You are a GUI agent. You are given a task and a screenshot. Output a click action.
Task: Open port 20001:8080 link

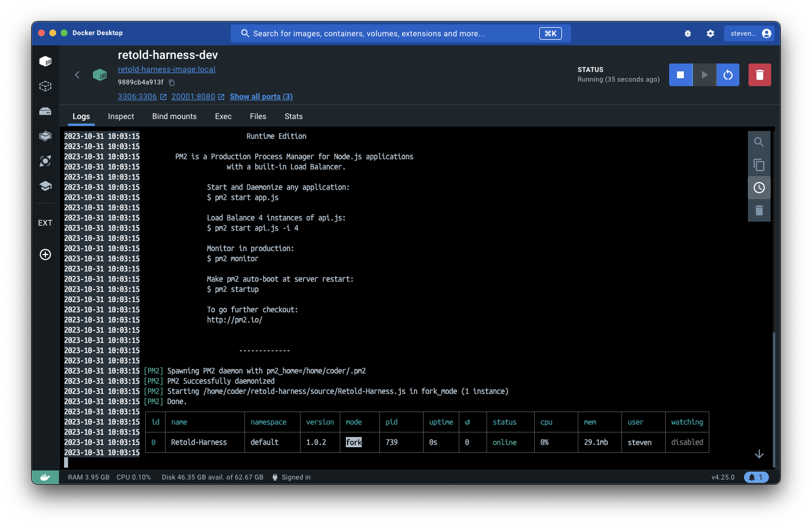(198, 96)
